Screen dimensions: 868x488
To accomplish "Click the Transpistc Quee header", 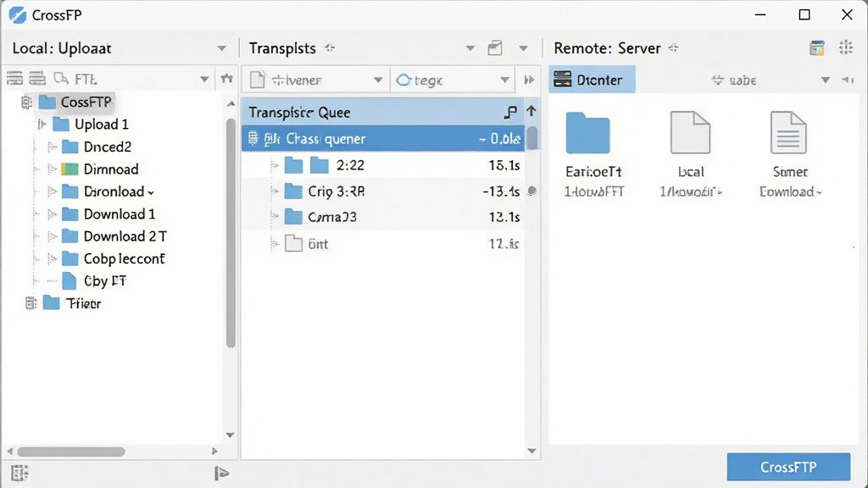I will point(383,113).
